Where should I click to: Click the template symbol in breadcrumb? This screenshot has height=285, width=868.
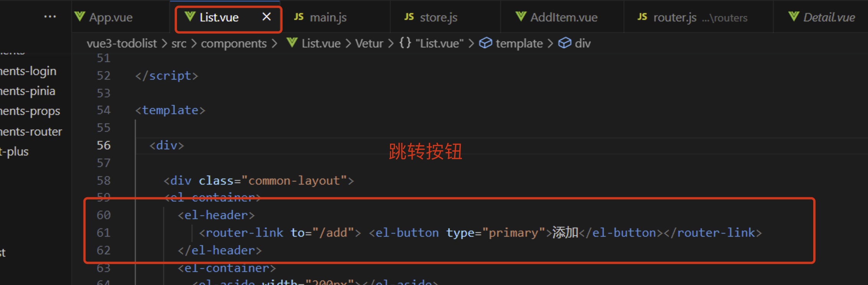[519, 44]
